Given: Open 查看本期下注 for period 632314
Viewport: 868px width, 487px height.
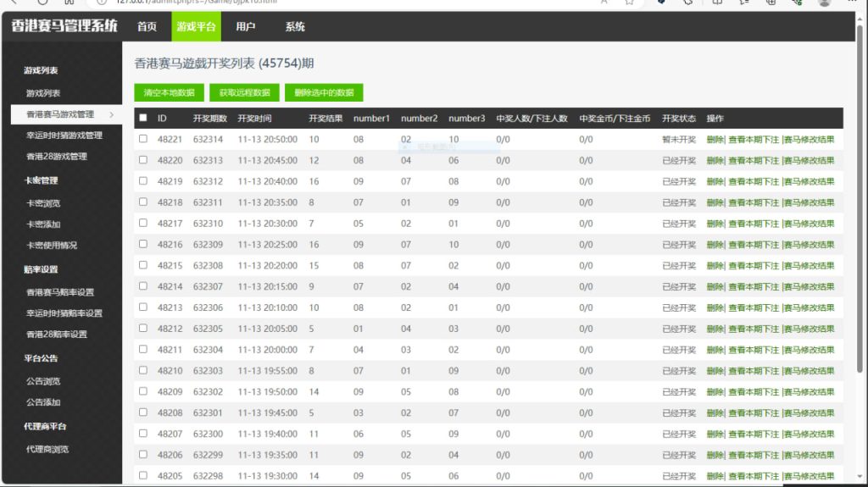Looking at the screenshot, I should [x=754, y=140].
